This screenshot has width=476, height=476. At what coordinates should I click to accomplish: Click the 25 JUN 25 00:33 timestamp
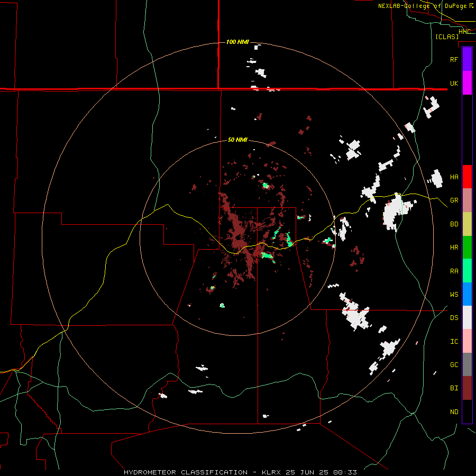321,472
